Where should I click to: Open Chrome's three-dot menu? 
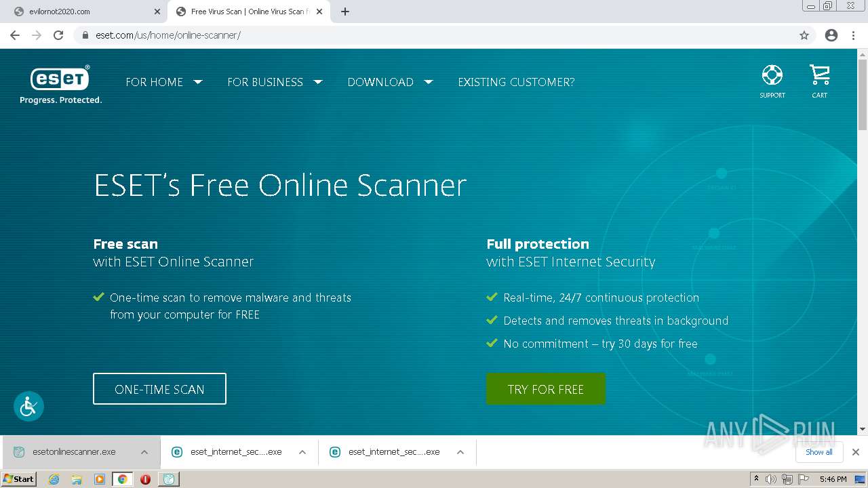[854, 35]
